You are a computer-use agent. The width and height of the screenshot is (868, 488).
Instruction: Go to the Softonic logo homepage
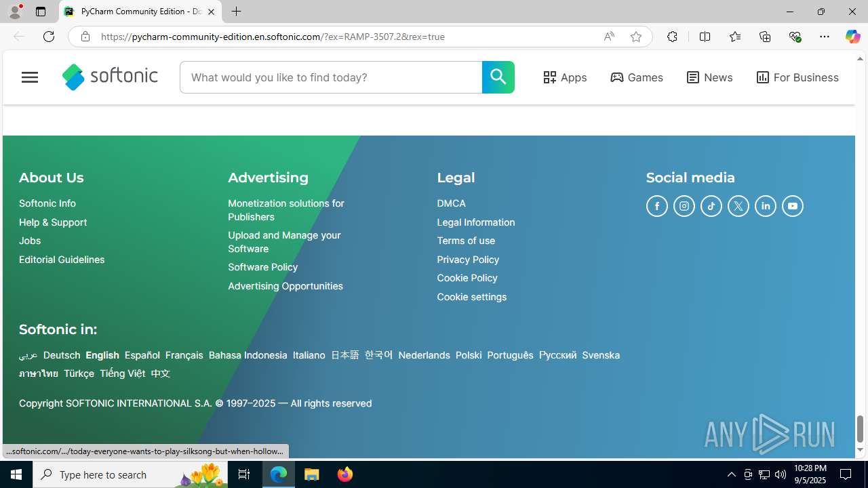(x=110, y=77)
